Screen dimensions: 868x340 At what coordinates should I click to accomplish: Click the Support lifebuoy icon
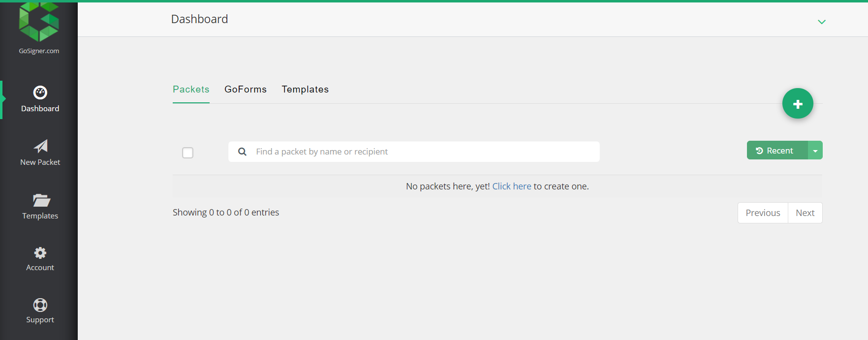[40, 305]
